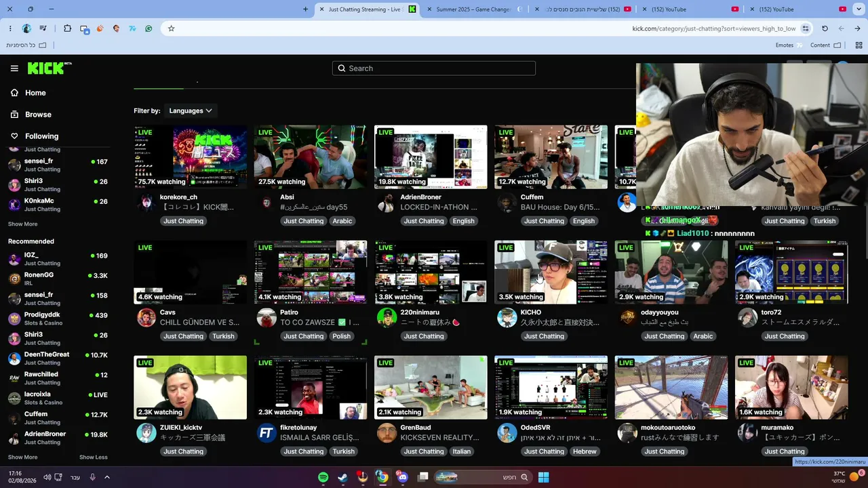Select the Italian tag under GrenBaud
The width and height of the screenshot is (868, 488).
coord(462,451)
